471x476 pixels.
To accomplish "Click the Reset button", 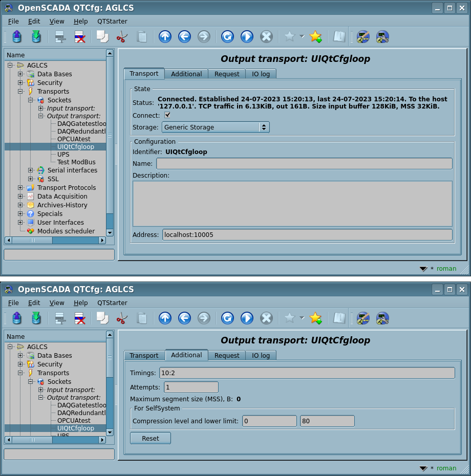I will point(150,438).
